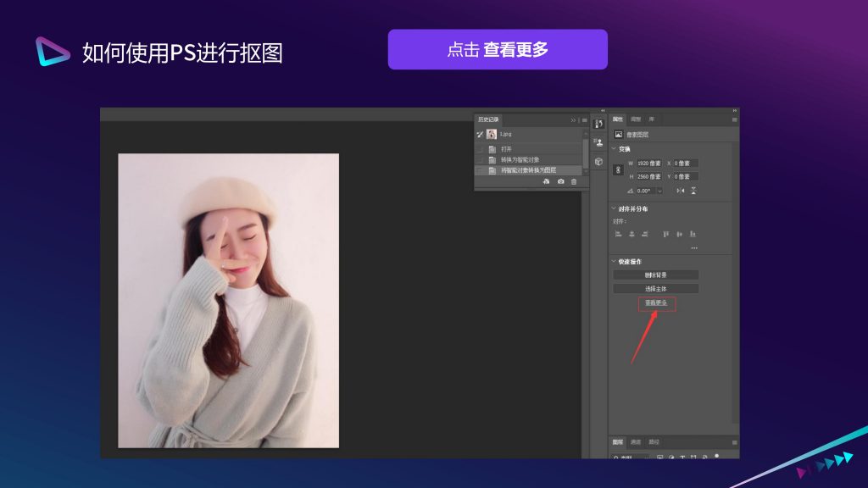
Task: Toggle history brush source box for 打开 state
Action: tap(481, 149)
